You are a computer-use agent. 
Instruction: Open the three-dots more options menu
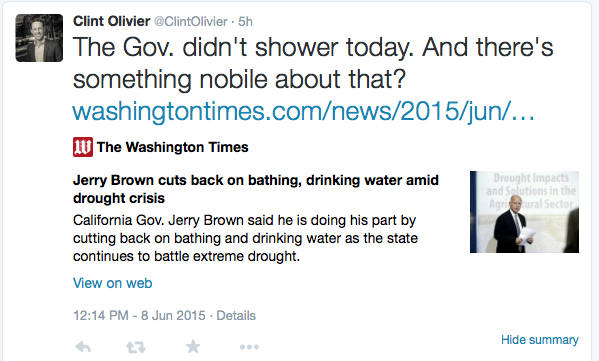click(x=249, y=347)
